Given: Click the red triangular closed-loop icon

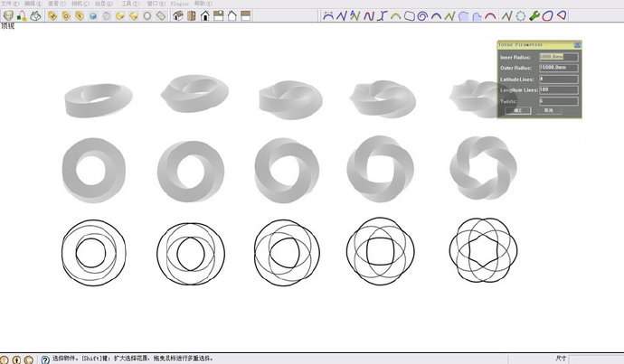Looking at the screenshot, I should coord(561,16).
